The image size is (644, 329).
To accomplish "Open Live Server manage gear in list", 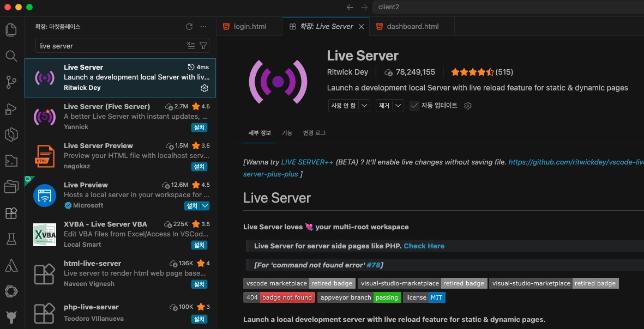I will pyautogui.click(x=204, y=88).
